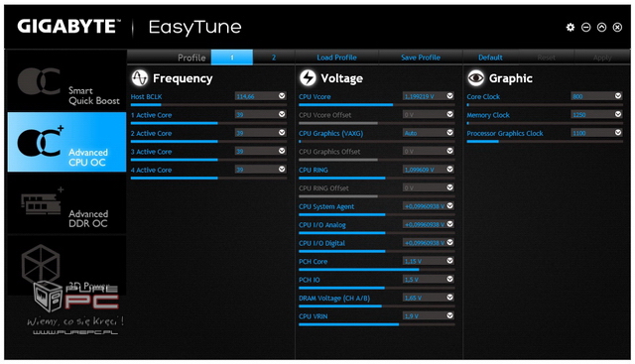This screenshot has width=635, height=364.
Task: Click the CPU RING voltage slider
Action: [x=376, y=178]
